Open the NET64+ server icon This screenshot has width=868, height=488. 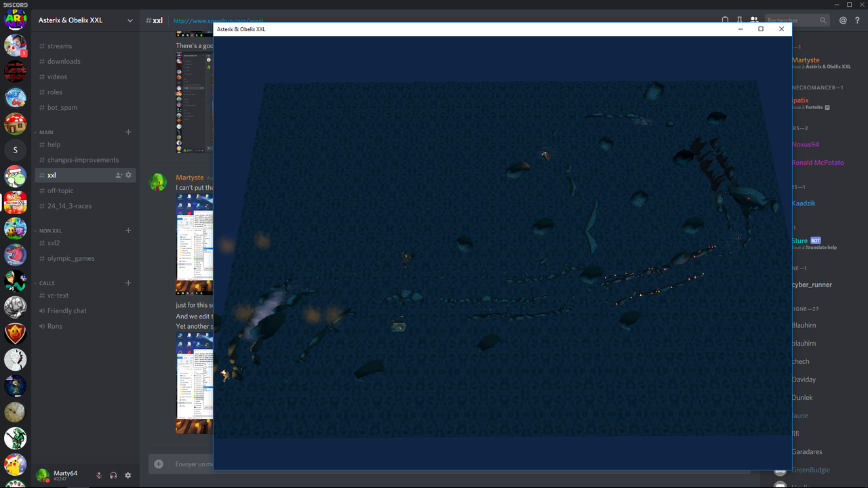click(15, 98)
